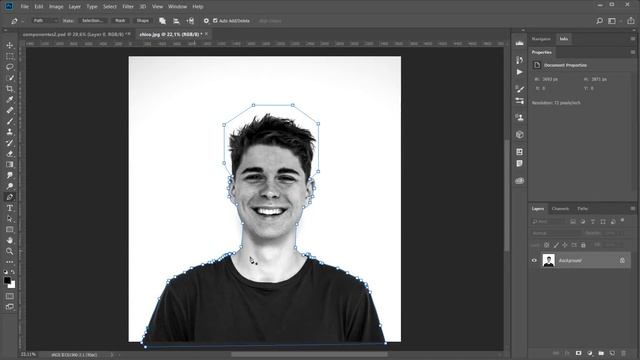640x360 pixels.
Task: Select the Pen tool in toolbar
Action: [x=10, y=197]
